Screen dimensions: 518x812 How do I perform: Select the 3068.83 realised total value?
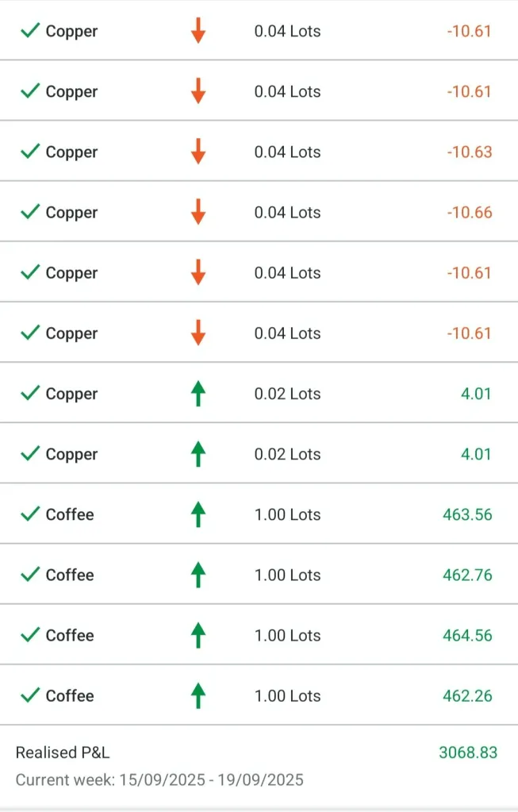click(468, 752)
